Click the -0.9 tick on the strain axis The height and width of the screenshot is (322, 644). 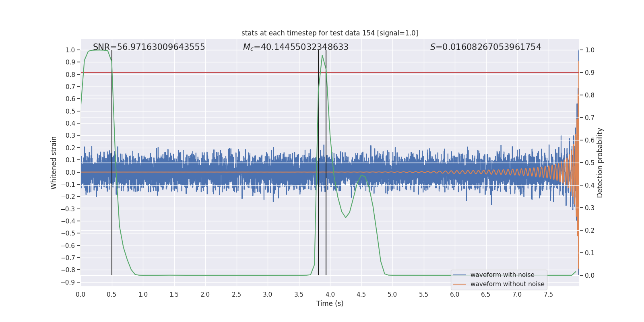68,282
